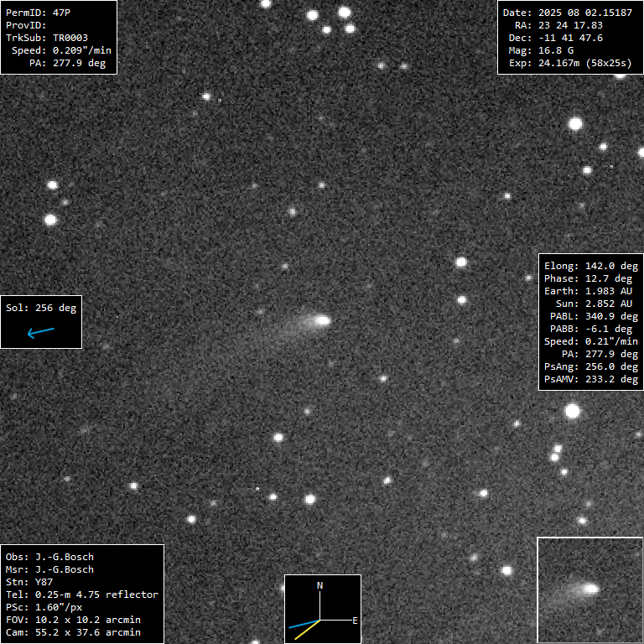This screenshot has width=644, height=644.
Task: Click 'Phase: 12.7 deg' text
Action: 588,279
